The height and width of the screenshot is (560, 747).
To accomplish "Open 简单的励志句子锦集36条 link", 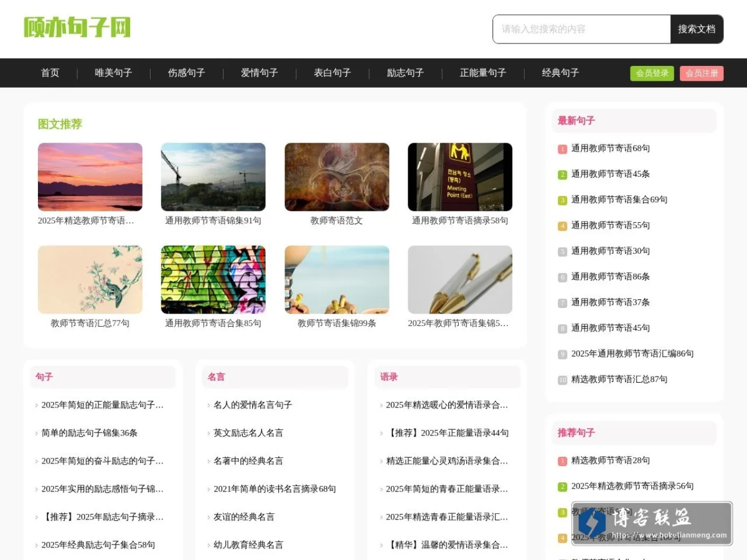I will (x=90, y=433).
